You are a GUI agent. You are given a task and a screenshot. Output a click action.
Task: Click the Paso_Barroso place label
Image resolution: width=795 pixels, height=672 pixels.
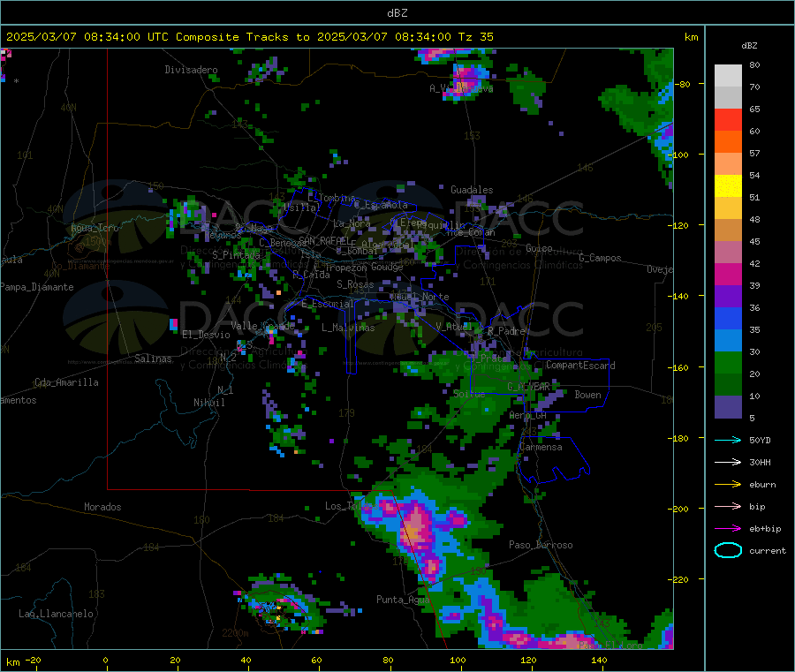[x=541, y=545]
